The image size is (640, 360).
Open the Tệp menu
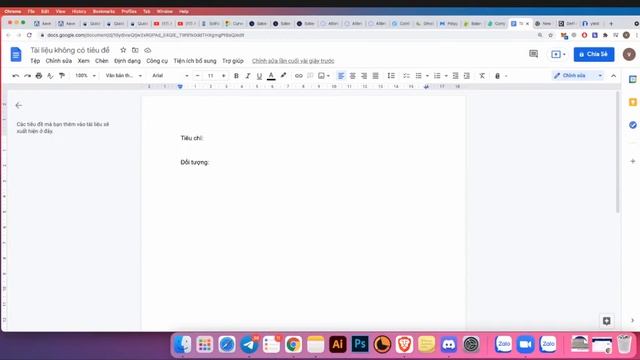click(x=35, y=61)
